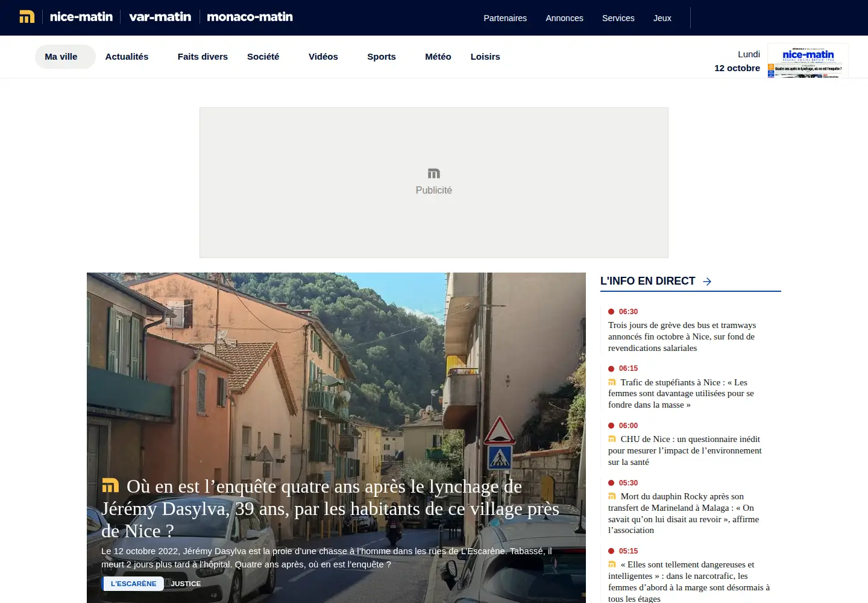Click the premium icon on the 06:15 item
Viewport: 868px width, 603px height.
click(612, 382)
